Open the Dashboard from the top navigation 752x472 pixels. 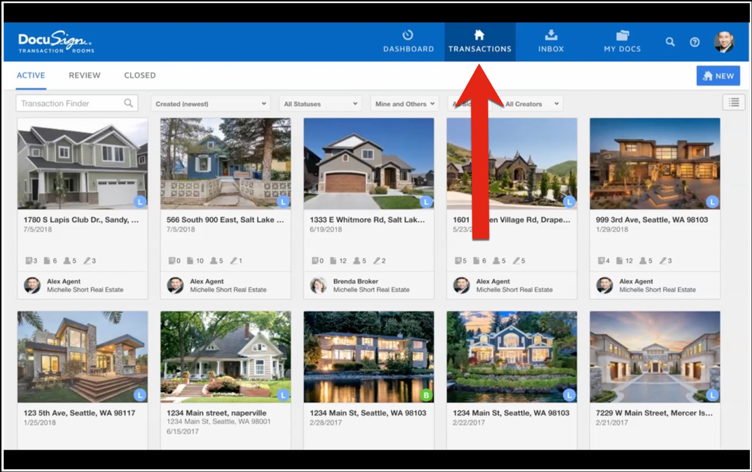pyautogui.click(x=408, y=41)
